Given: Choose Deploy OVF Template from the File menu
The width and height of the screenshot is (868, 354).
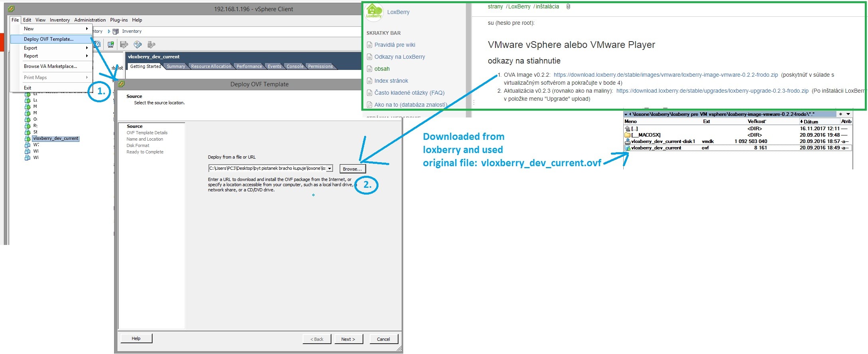Looking at the screenshot, I should click(x=51, y=39).
